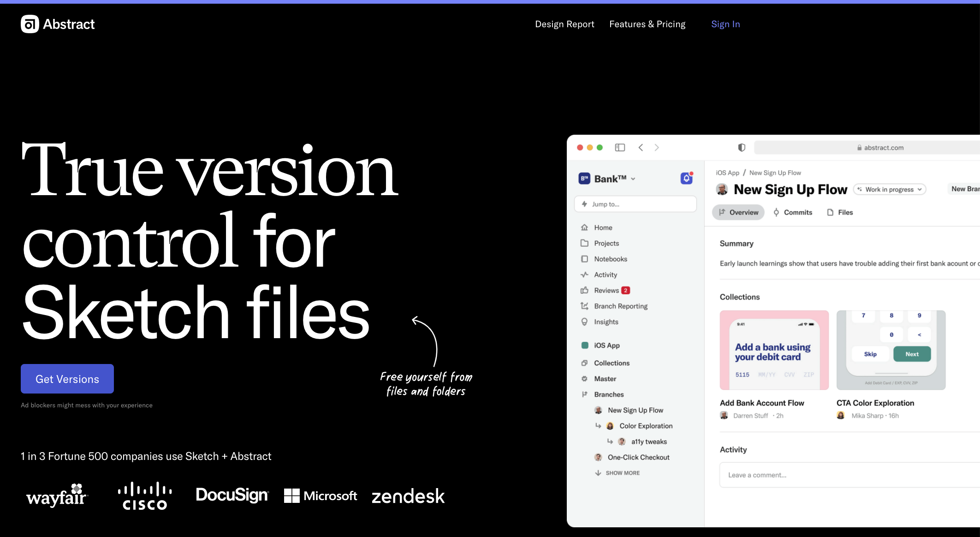Toggle the browser sidebar panel icon
This screenshot has width=980, height=537.
tap(620, 148)
